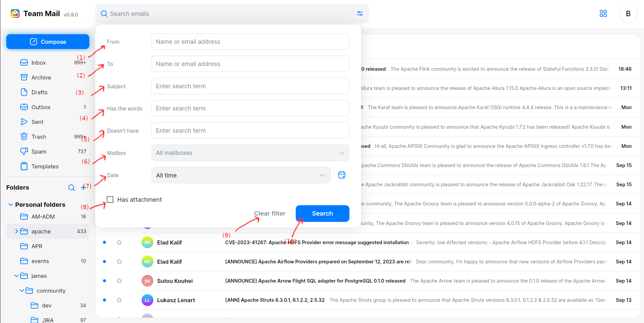Star the Sutou Kouhei email

click(119, 281)
